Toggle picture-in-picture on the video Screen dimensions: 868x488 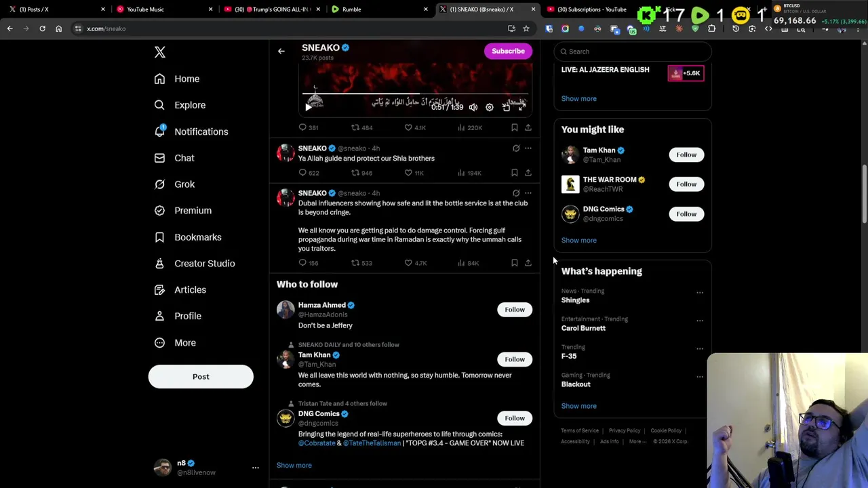[x=506, y=107]
